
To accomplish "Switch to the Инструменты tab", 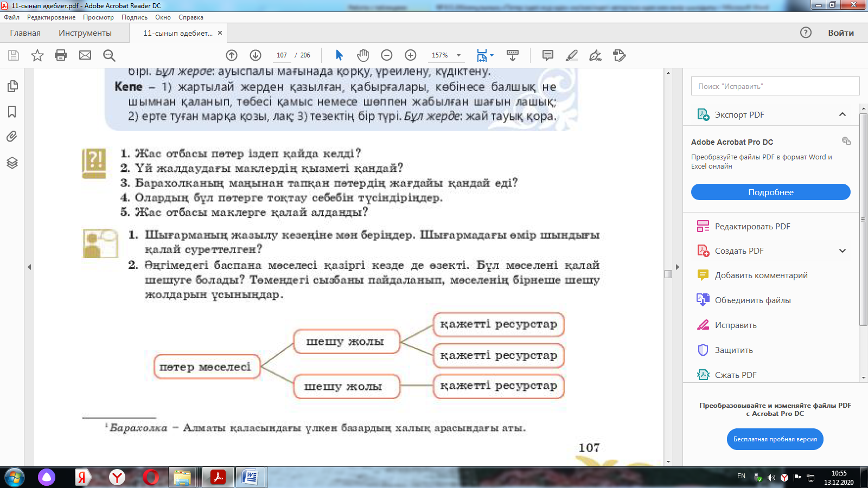I will click(x=85, y=33).
